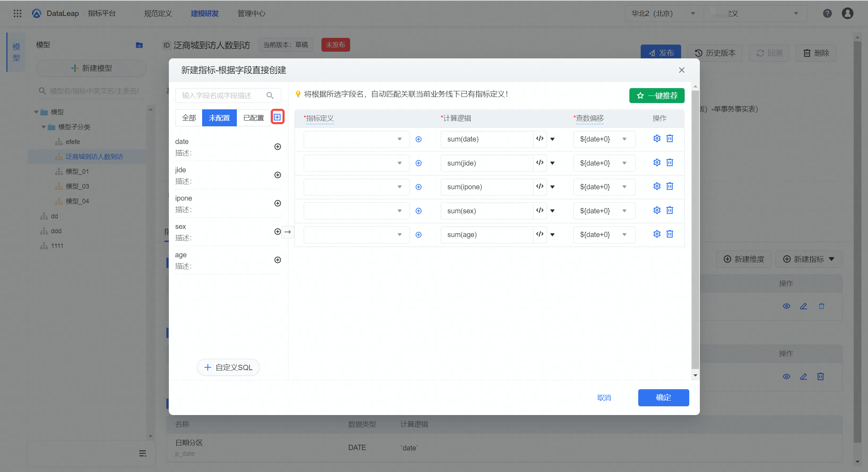
Task: Open the 管理中心 menu
Action: (251, 13)
